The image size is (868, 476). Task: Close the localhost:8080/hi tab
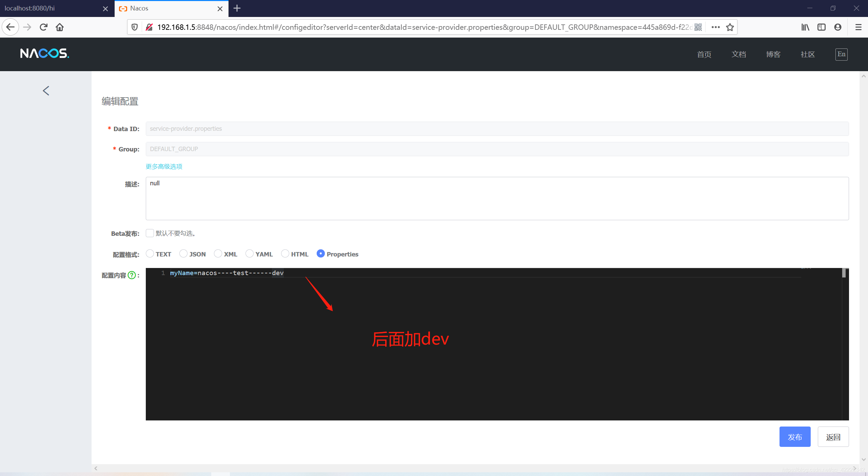pyautogui.click(x=105, y=8)
